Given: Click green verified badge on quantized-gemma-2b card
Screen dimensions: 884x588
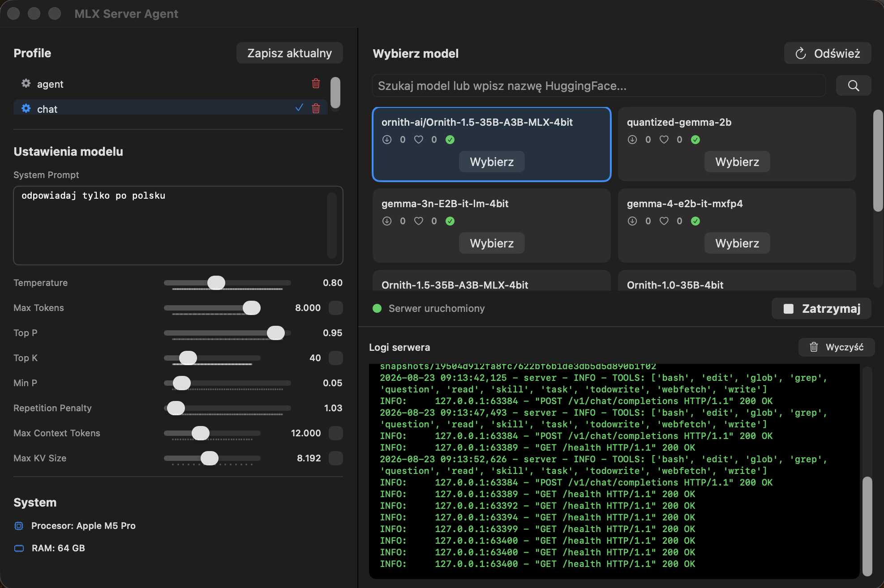Looking at the screenshot, I should click(695, 140).
